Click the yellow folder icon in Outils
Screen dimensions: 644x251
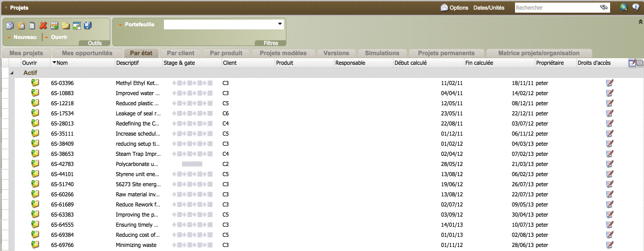coord(65,26)
